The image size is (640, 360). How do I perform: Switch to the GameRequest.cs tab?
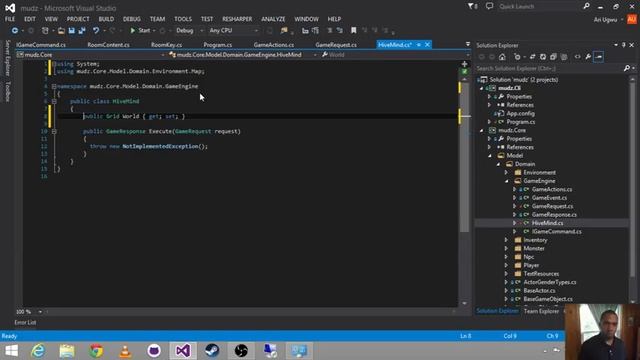pyautogui.click(x=336, y=44)
